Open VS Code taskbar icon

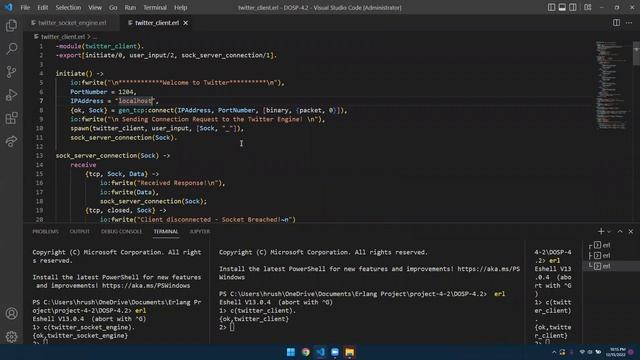click(320, 352)
